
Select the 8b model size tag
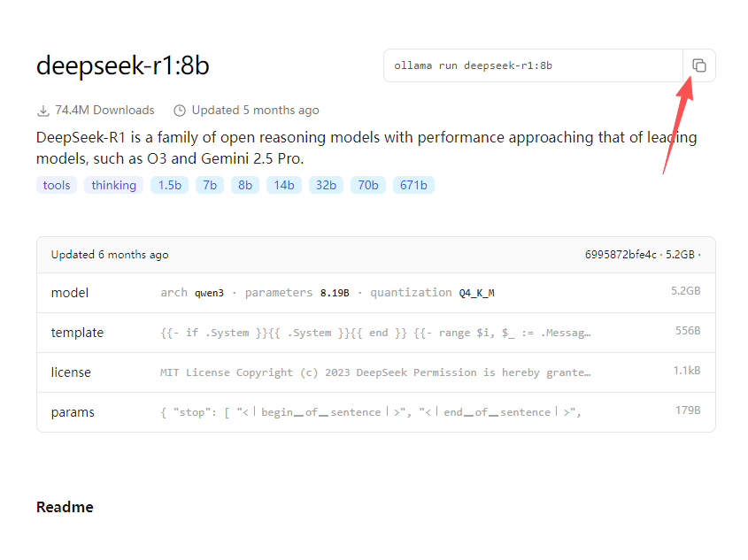(x=245, y=185)
